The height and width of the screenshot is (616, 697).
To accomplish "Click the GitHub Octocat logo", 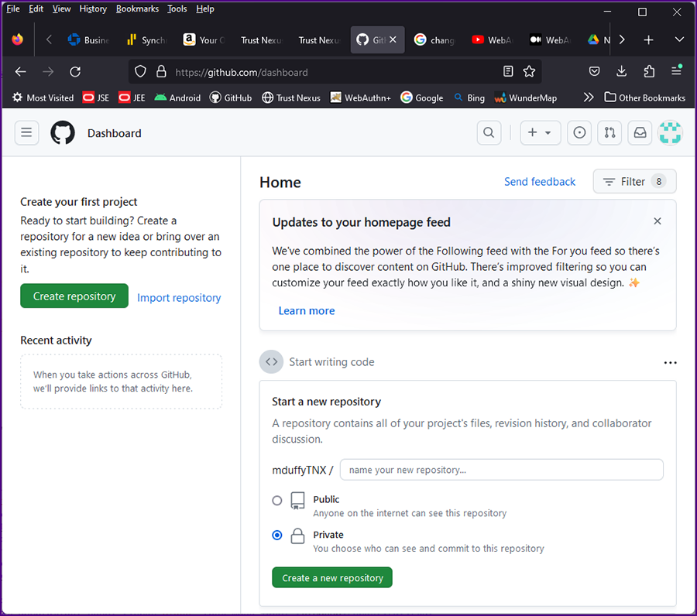I will pos(63,133).
